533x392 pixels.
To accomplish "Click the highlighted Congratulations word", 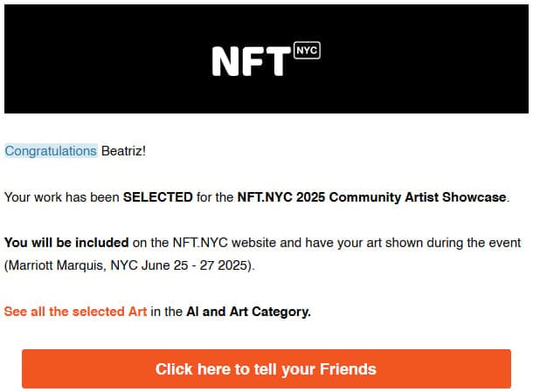I will [x=51, y=151].
